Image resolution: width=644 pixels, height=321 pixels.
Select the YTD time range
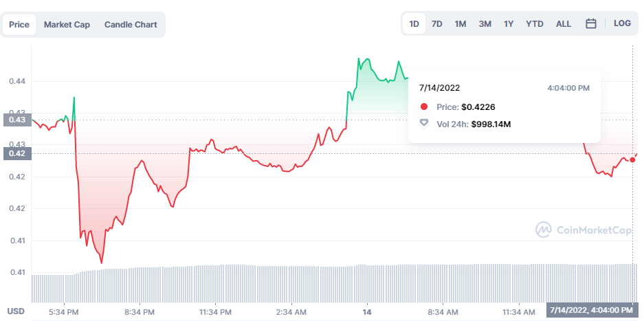point(535,24)
